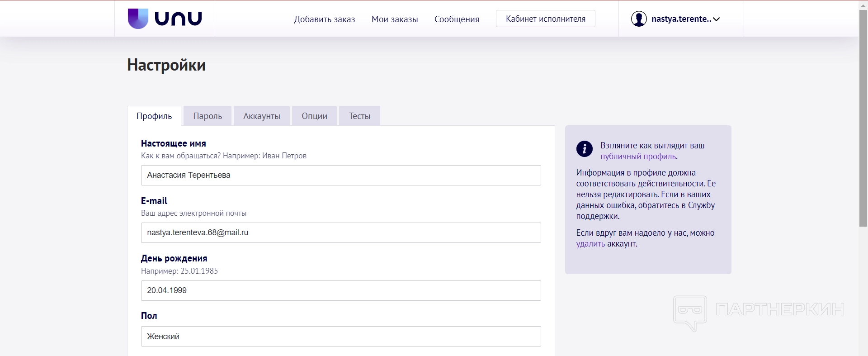This screenshot has height=356, width=868.
Task: Click into the Настоящее имя field
Action: [340, 176]
